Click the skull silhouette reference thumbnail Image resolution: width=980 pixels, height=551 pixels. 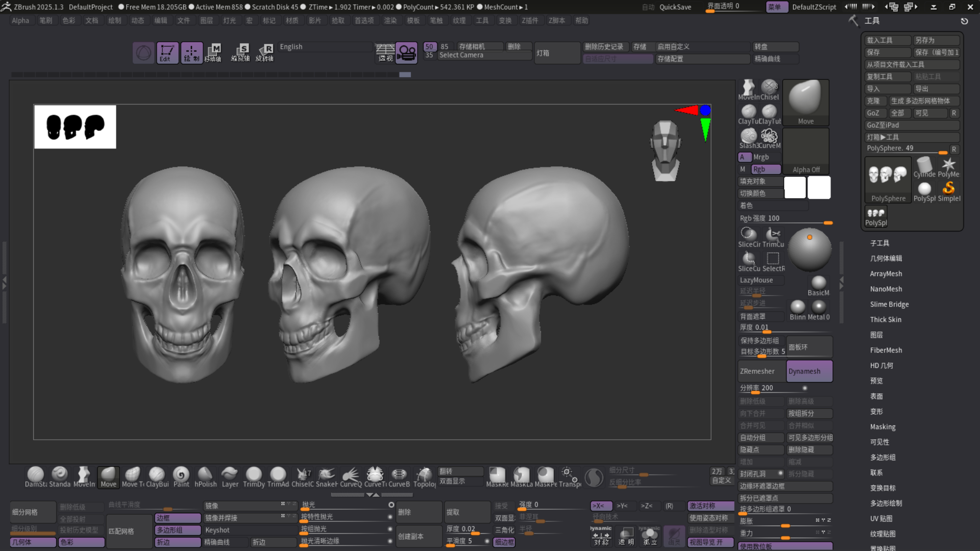[x=75, y=127]
